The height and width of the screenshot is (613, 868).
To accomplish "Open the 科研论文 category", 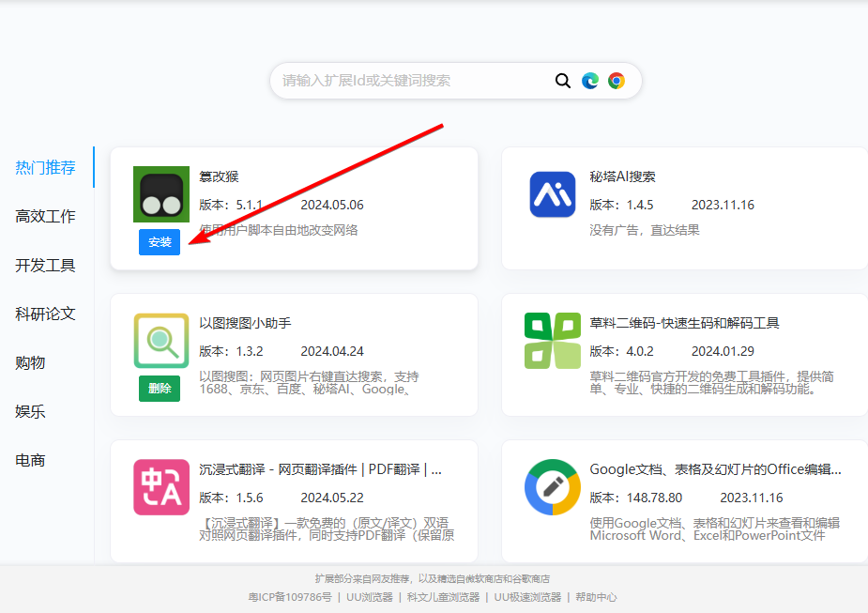I will tap(45, 314).
